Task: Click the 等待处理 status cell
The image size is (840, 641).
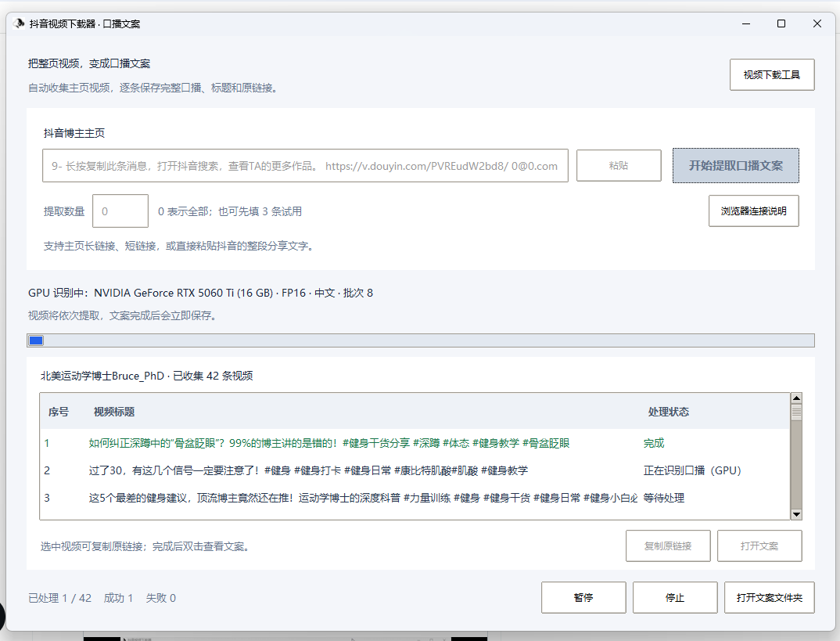Action: click(x=664, y=498)
